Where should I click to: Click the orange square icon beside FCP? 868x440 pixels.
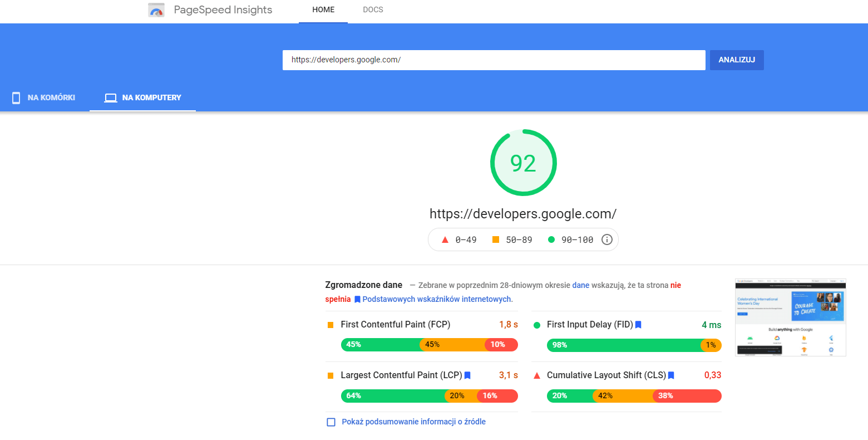[x=331, y=325]
